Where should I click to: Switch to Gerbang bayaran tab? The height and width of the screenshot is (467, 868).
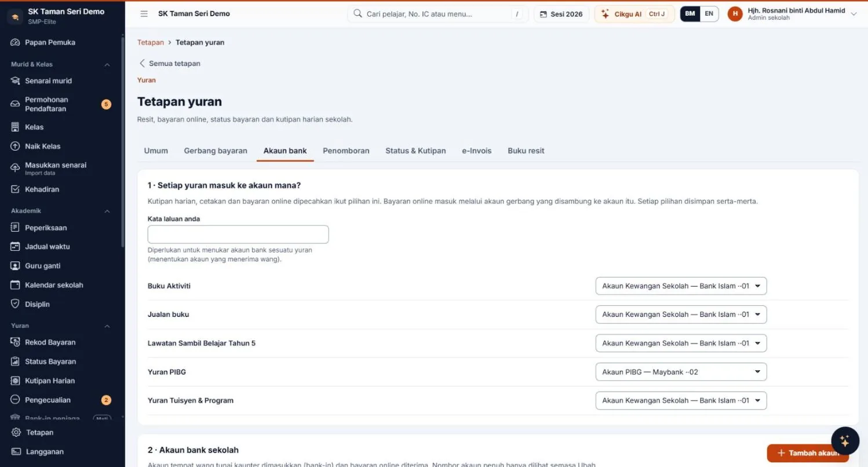216,151
